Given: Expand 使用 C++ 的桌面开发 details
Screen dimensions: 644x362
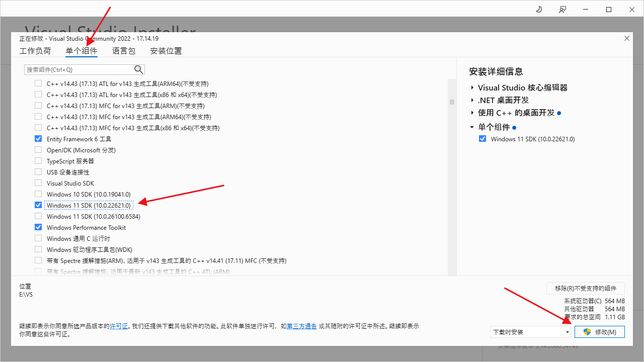Looking at the screenshot, I should [x=471, y=113].
